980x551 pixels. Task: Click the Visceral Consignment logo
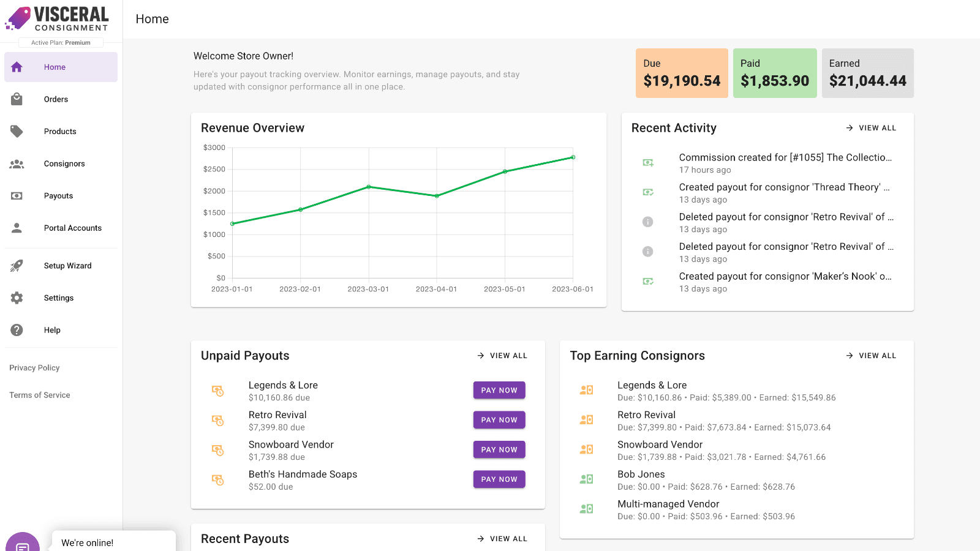pos(57,19)
